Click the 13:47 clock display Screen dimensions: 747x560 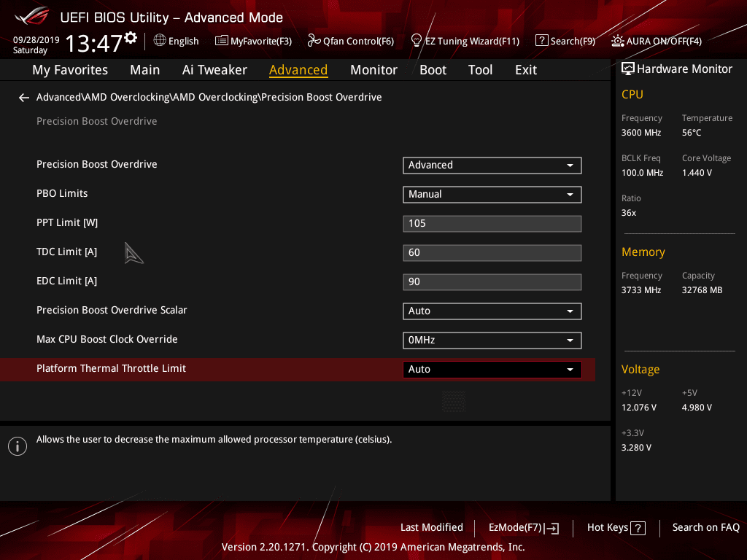[x=94, y=43]
